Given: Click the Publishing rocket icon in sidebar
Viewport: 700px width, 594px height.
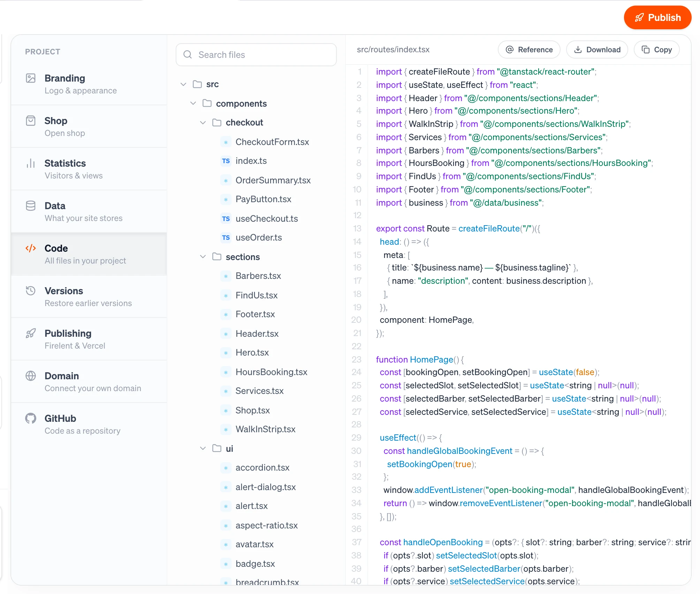Looking at the screenshot, I should 31,333.
